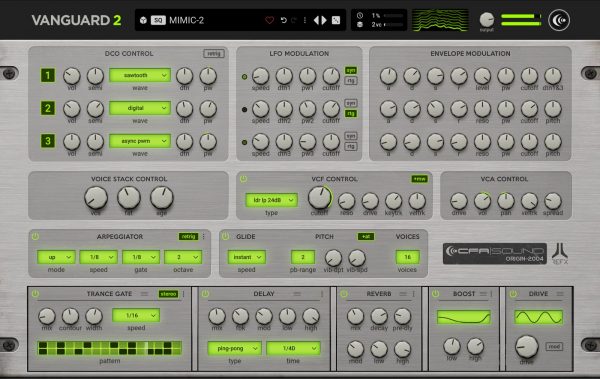Enable syn button for LFO 1
This screenshot has height=379, width=600.
(x=351, y=70)
